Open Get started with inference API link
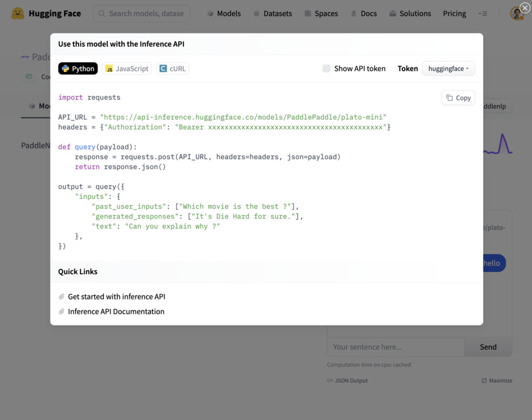Viewport: 532px width, 420px height. click(x=117, y=297)
